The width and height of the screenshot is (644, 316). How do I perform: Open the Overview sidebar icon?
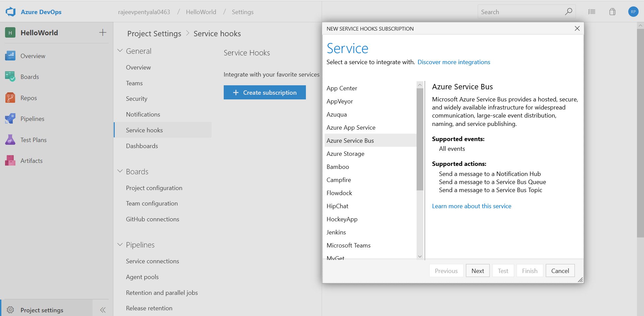tap(10, 56)
